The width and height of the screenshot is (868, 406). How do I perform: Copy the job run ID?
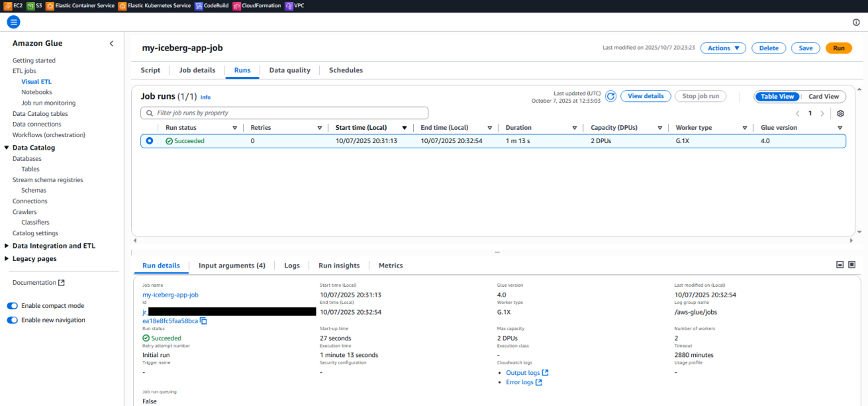coord(204,321)
